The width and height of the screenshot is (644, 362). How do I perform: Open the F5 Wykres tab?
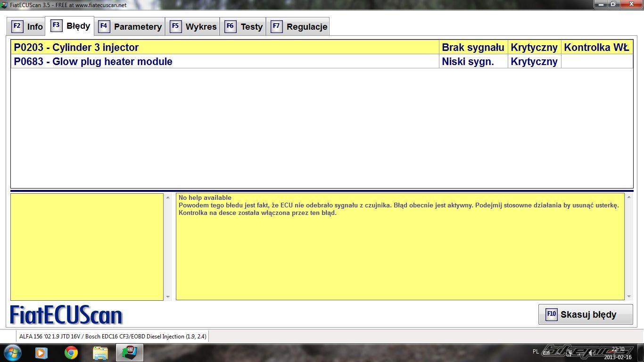click(x=194, y=26)
